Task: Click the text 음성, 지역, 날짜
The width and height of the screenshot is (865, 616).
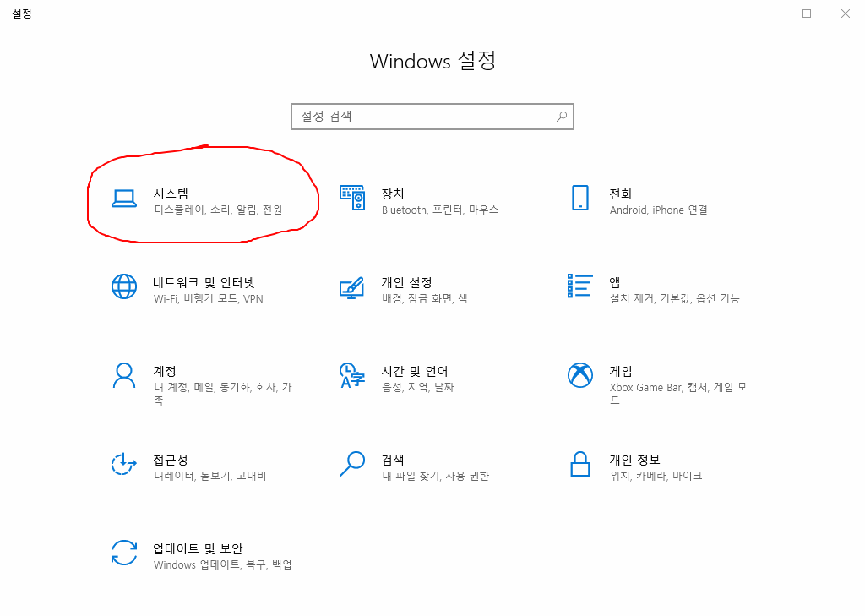Action: tap(417, 388)
